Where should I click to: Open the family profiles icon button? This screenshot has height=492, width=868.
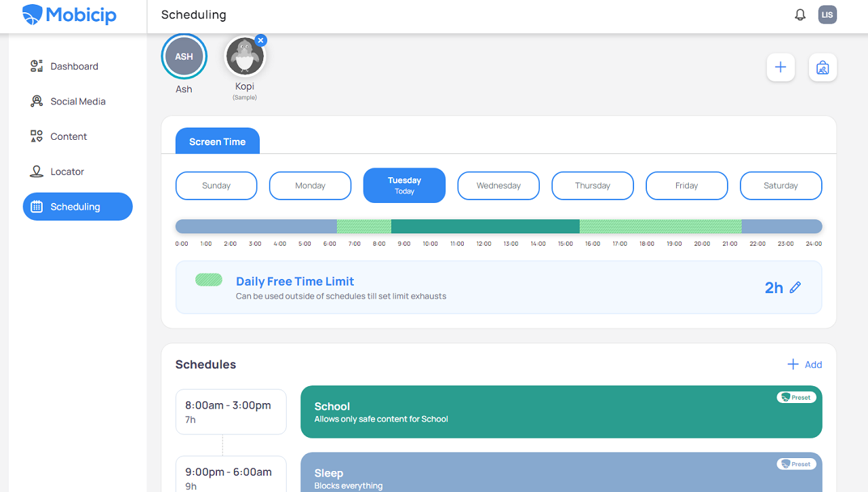[x=823, y=67]
